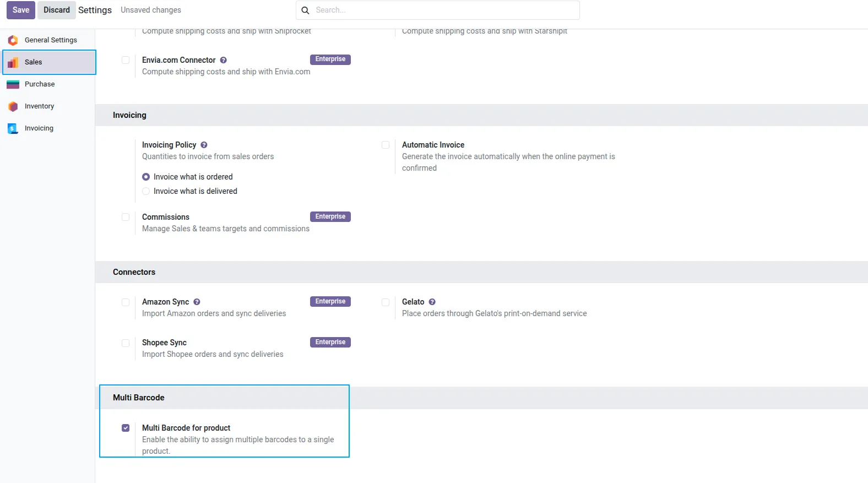868x483 pixels.
Task: Enable the Gelato connector checkbox
Action: pyautogui.click(x=386, y=302)
